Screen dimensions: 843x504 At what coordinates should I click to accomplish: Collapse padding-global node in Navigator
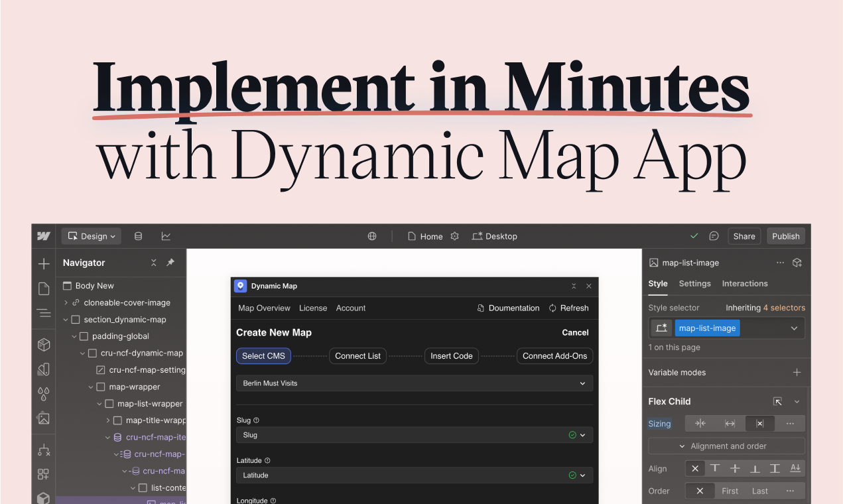[74, 336]
